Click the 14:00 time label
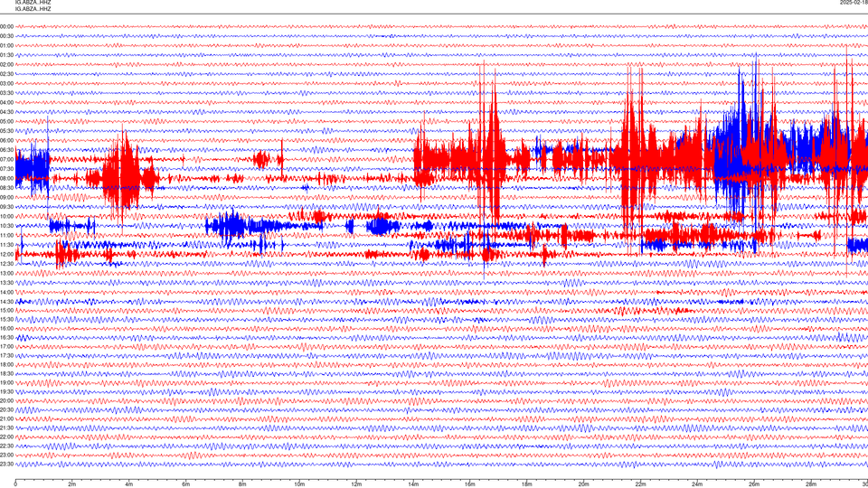Image resolution: width=868 pixels, height=488 pixels. tap(6, 292)
